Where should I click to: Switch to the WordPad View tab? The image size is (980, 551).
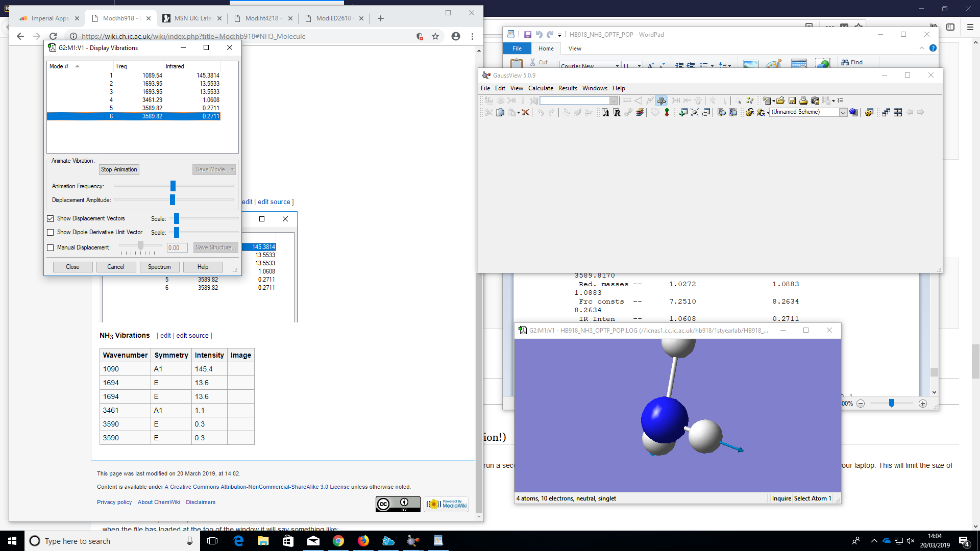[x=575, y=48]
